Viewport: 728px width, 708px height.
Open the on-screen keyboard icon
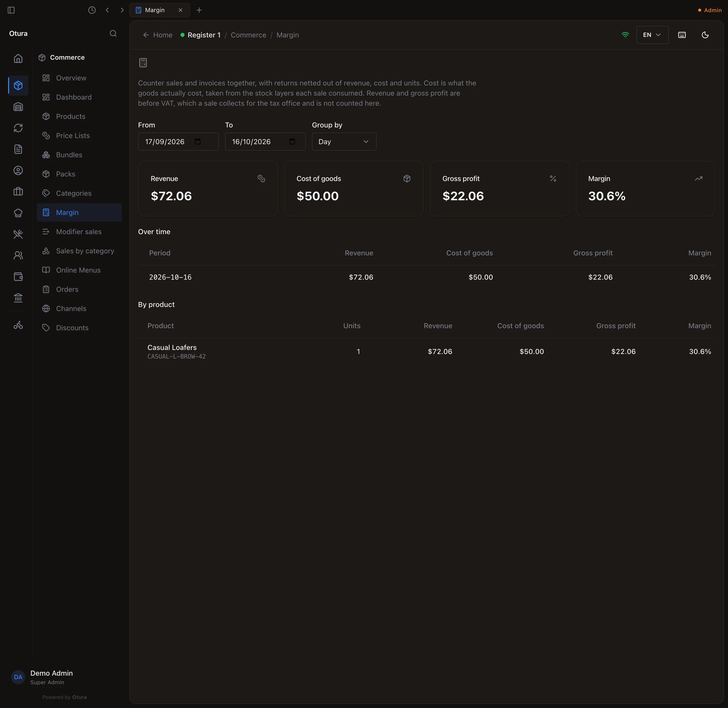coord(681,35)
